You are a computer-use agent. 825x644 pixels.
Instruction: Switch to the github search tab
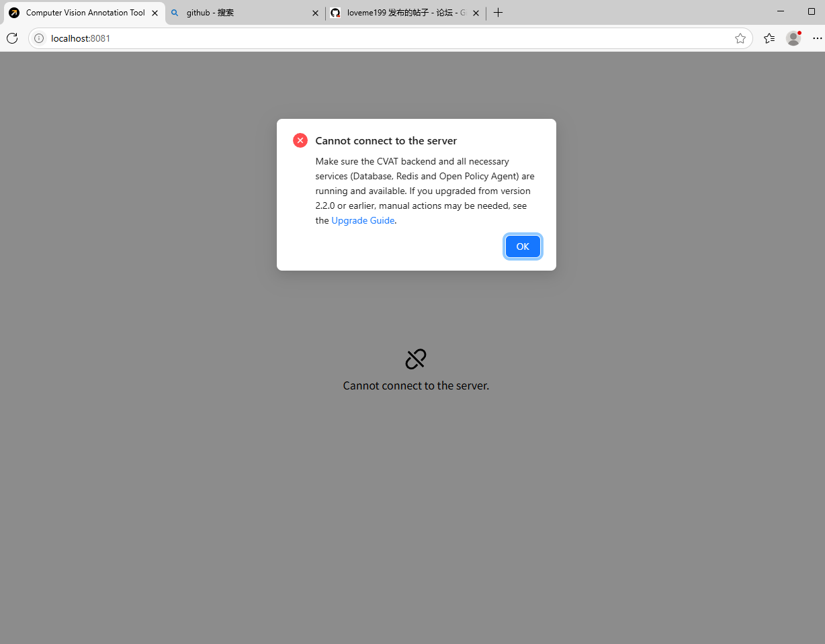pyautogui.click(x=245, y=13)
